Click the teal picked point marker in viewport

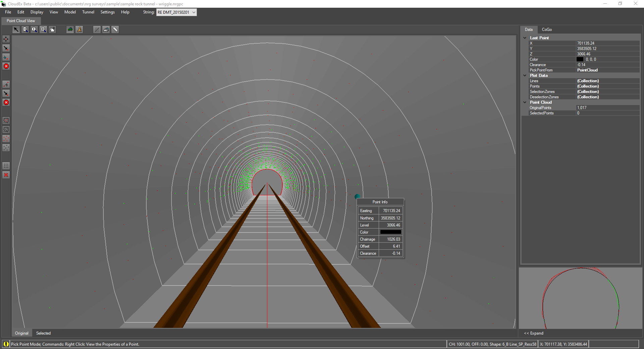[357, 196]
